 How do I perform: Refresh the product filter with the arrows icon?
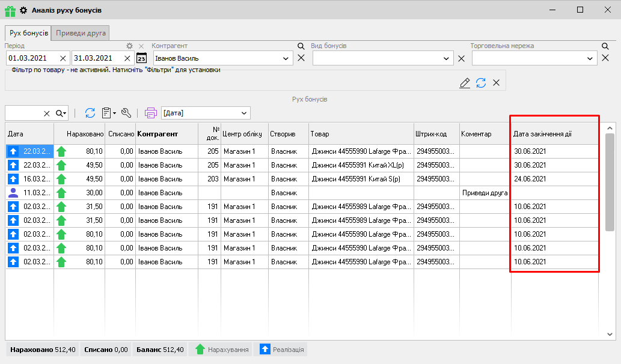481,83
